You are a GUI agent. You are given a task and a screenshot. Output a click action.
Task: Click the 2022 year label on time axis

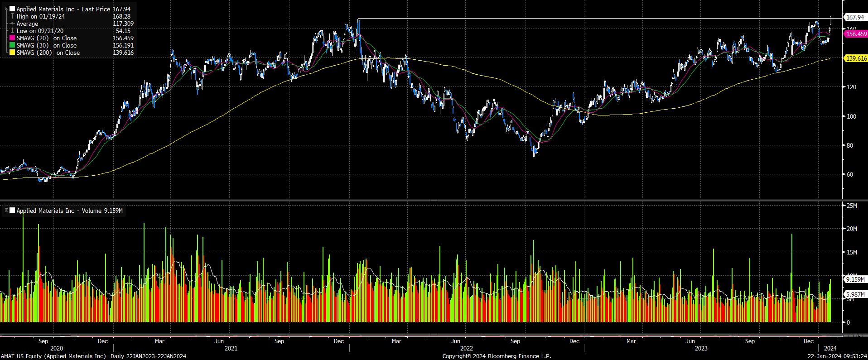tap(467, 348)
